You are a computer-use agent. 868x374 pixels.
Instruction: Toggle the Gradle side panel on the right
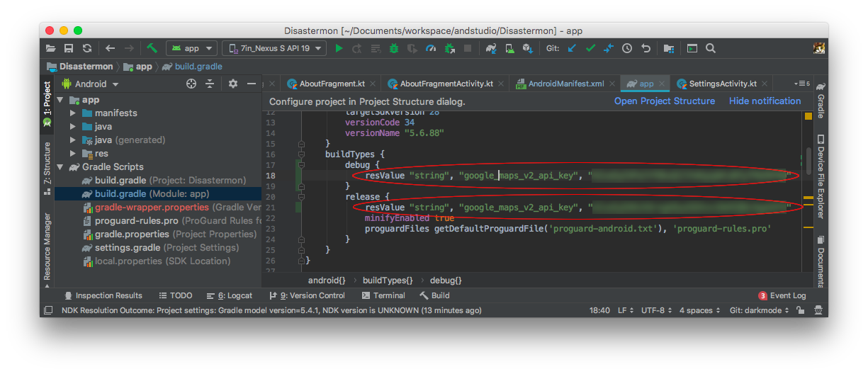pyautogui.click(x=821, y=101)
